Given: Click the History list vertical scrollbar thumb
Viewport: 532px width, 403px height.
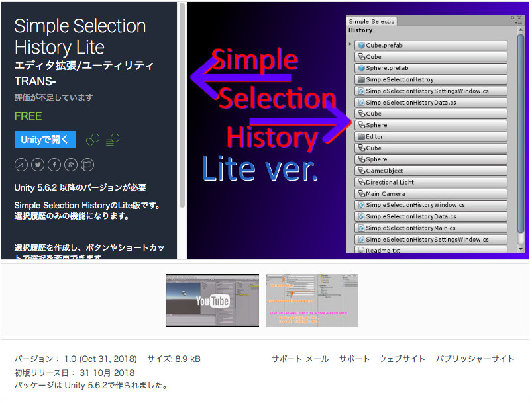Looking at the screenshot, I should pyautogui.click(x=521, y=134).
